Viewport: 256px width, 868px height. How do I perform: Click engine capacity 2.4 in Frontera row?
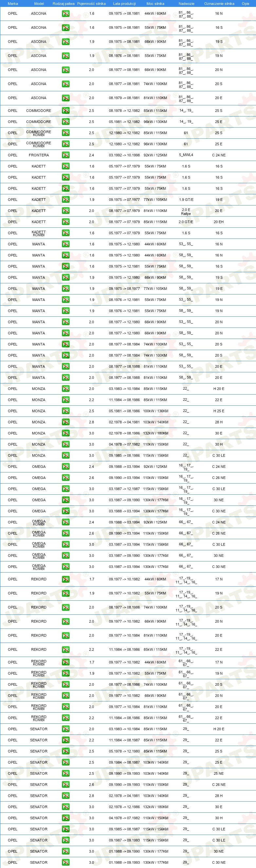91,155
